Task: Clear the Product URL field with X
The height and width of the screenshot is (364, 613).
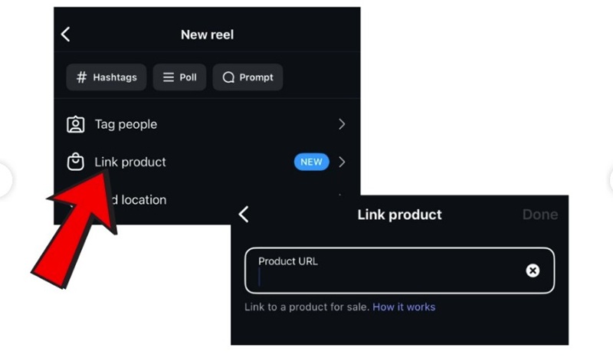Action: 533,271
